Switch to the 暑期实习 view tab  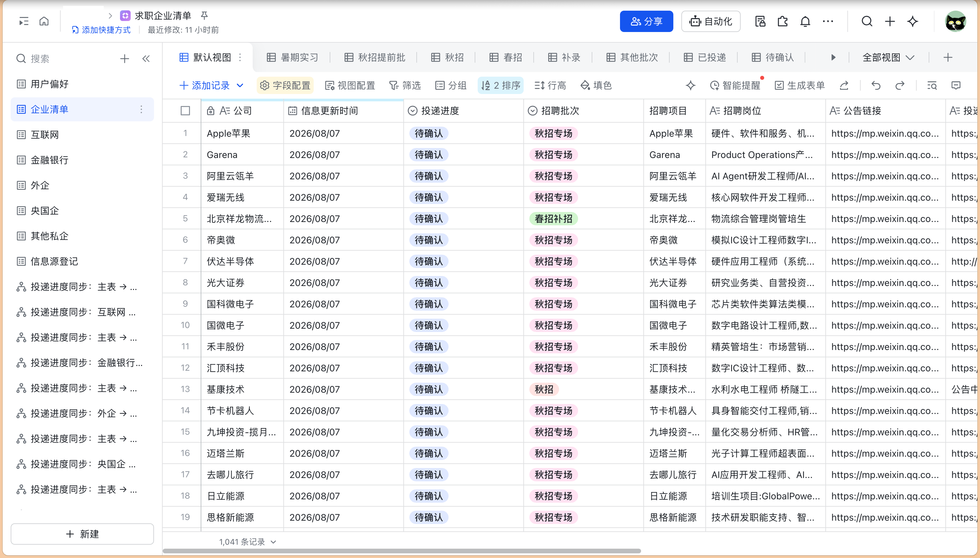tap(293, 57)
